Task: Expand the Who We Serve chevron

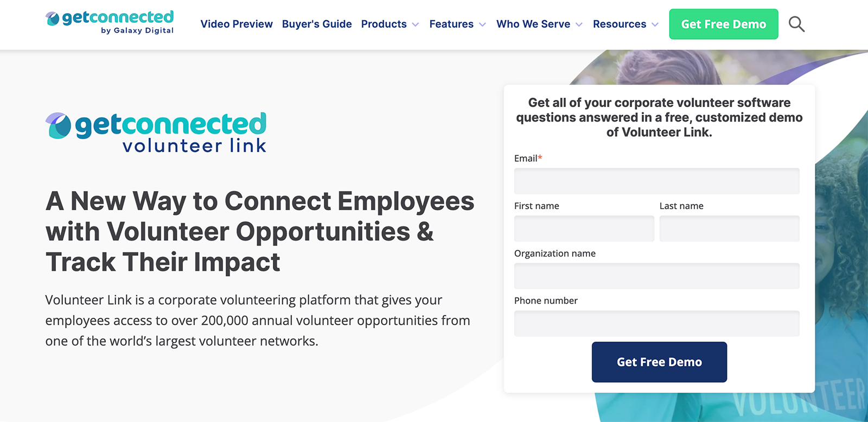Action: coord(579,24)
